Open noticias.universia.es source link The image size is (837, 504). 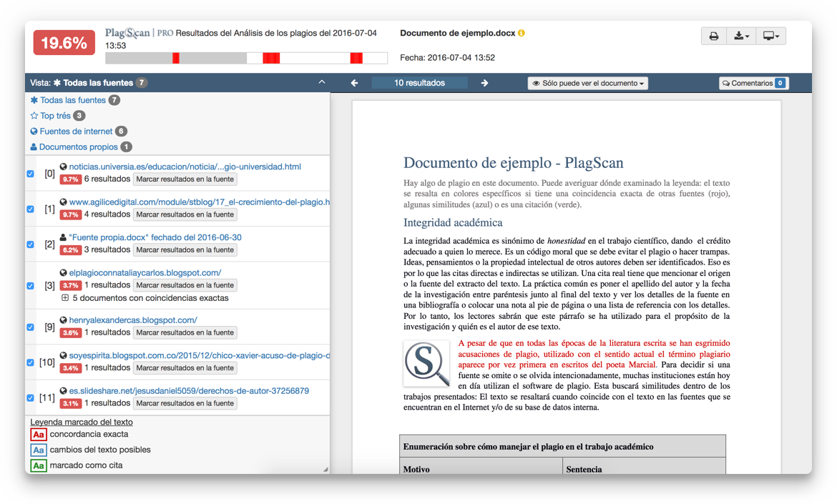point(185,167)
